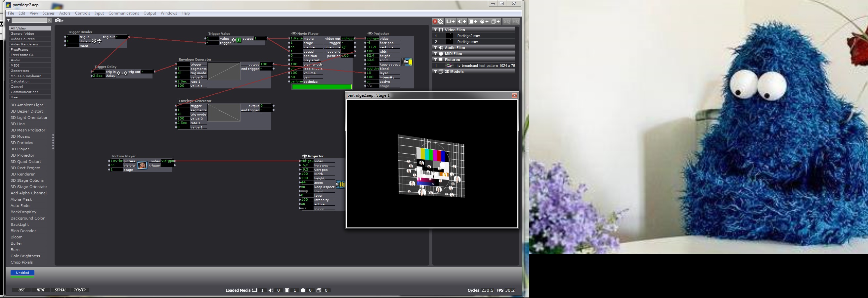Select the Untitled scene
This screenshot has width=868, height=298.
pos(22,273)
